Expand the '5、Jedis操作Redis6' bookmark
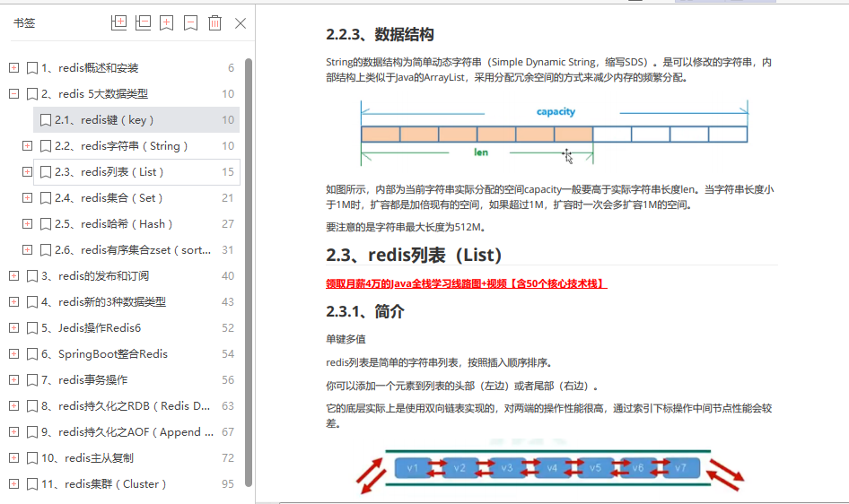The image size is (849, 504). tap(14, 327)
